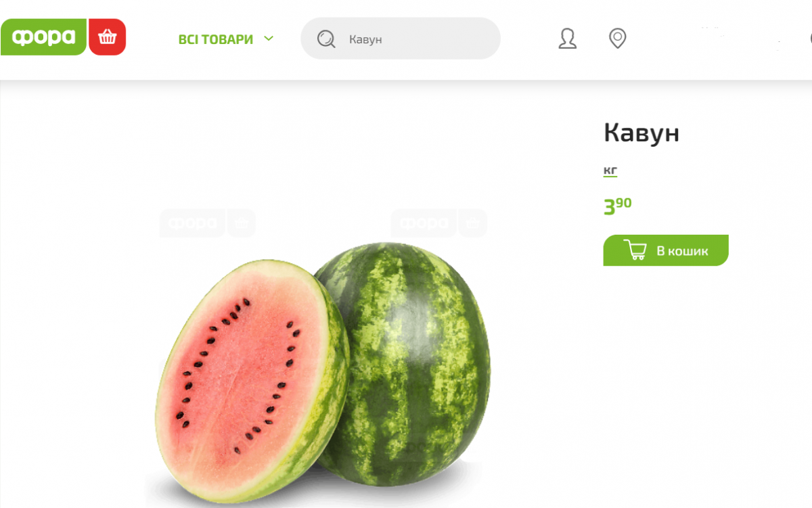The width and height of the screenshot is (812, 508).
Task: Click the basket watermark beside left Фора watermark
Action: 242,223
